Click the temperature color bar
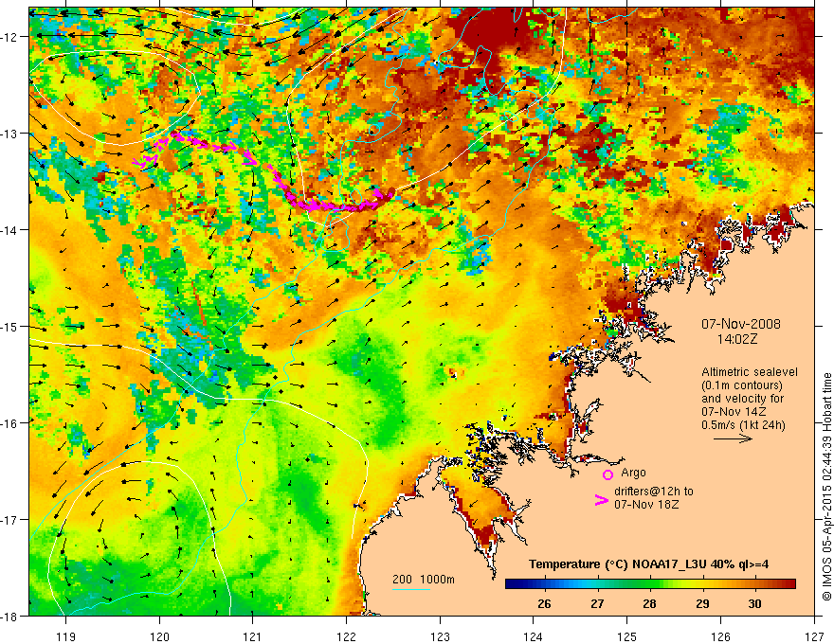 (x=650, y=584)
